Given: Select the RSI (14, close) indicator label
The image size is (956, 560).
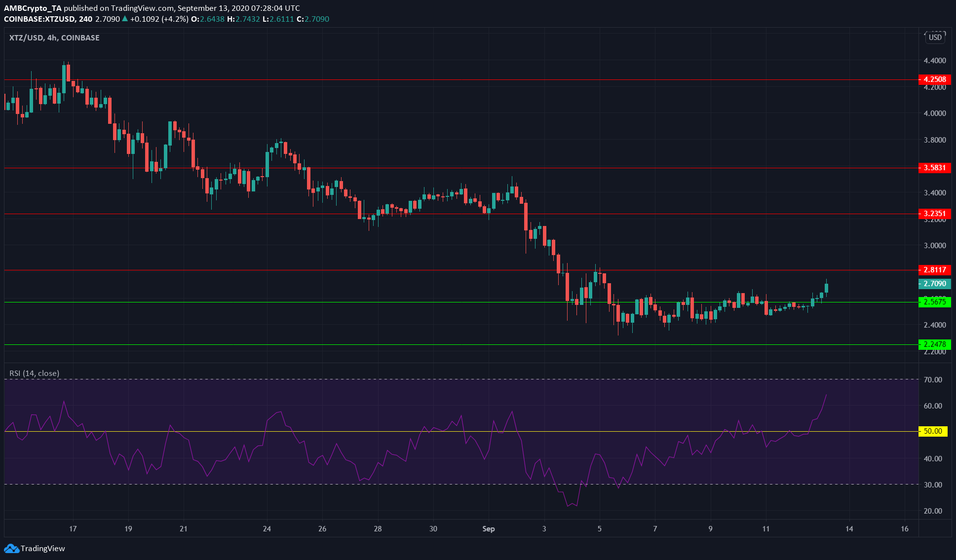Looking at the screenshot, I should point(34,373).
